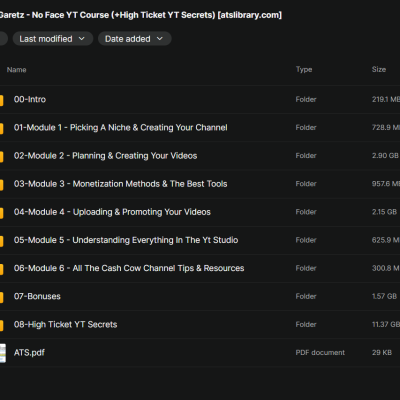Open 01-Module 1 - Picking A Niche folder
Viewport: 400px width, 400px height.
coord(121,128)
